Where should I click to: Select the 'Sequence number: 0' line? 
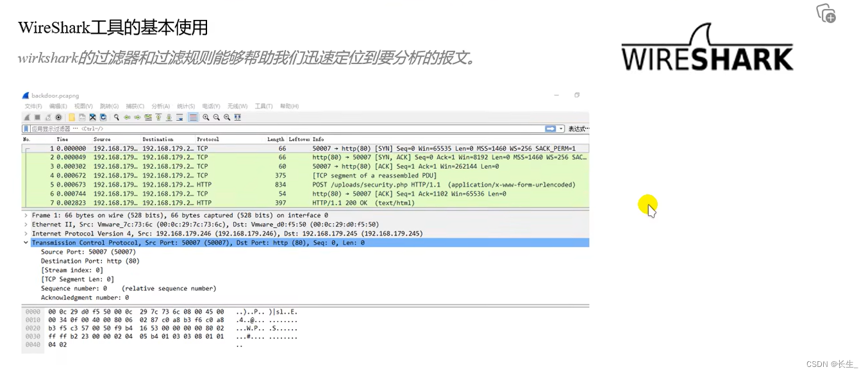pos(129,289)
